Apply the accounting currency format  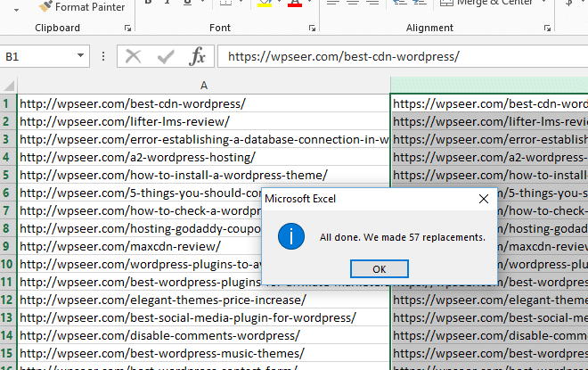pos(569,3)
